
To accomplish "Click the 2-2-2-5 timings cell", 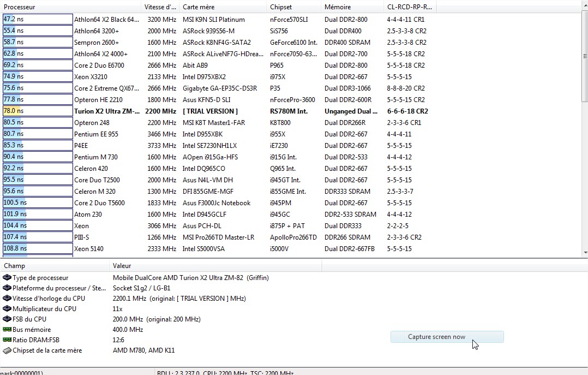I will point(398,225).
